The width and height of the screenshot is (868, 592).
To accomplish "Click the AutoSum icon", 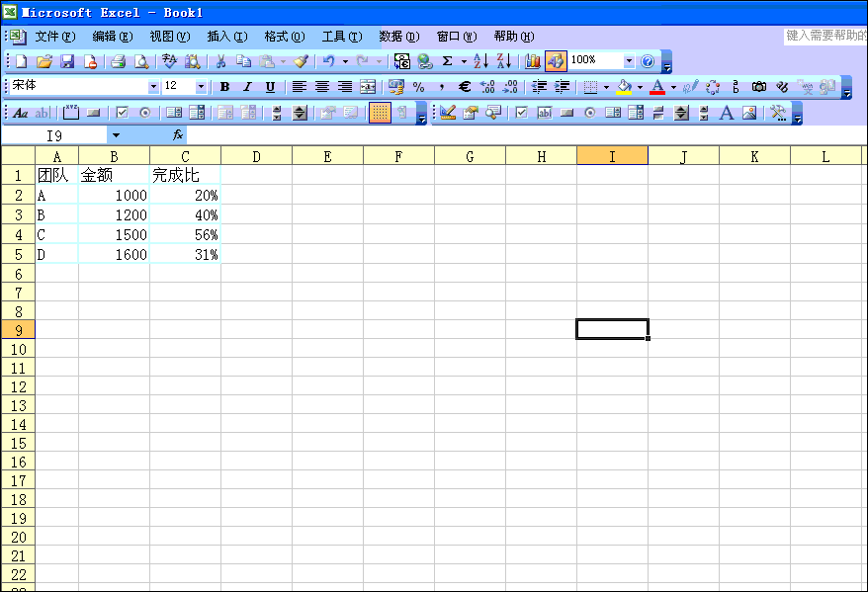I will pyautogui.click(x=447, y=60).
